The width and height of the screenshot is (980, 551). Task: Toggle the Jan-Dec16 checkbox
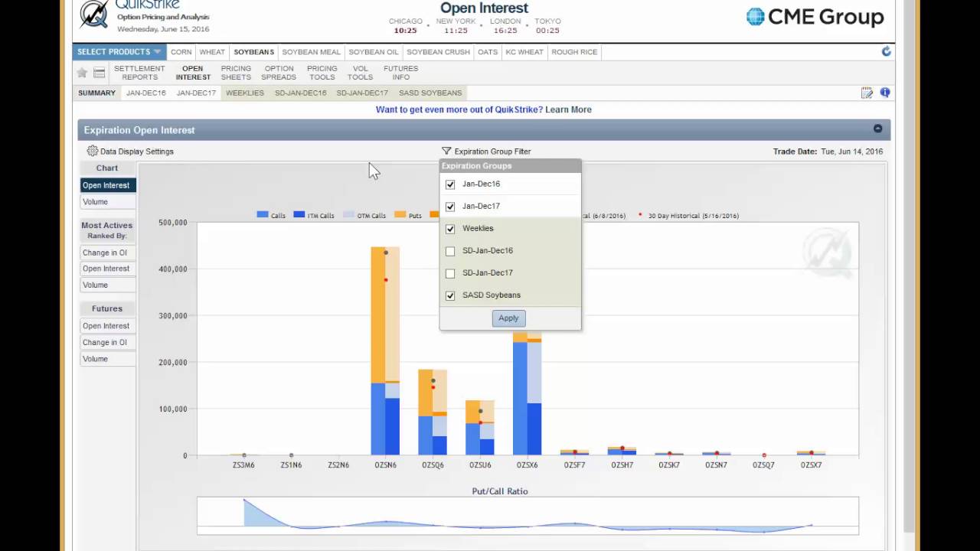pyautogui.click(x=450, y=184)
